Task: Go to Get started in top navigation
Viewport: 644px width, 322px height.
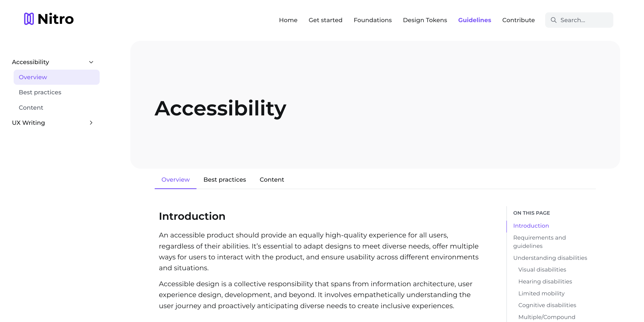Action: (x=325, y=20)
